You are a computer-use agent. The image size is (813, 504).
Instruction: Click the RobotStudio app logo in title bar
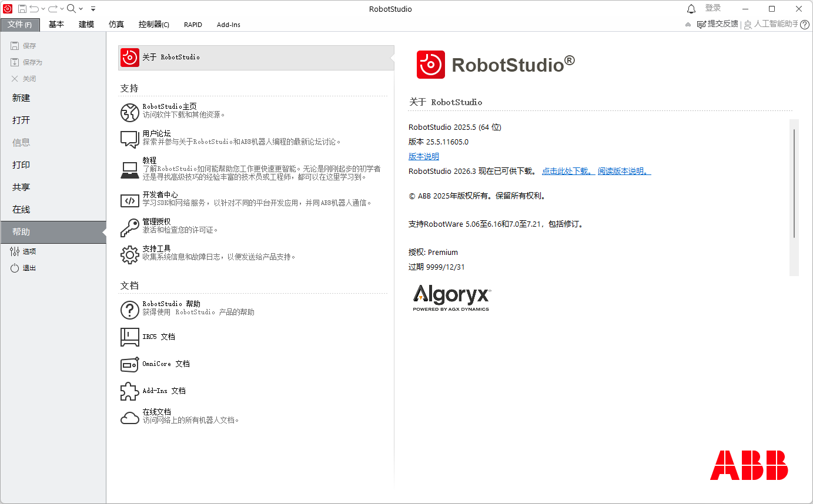(8, 8)
